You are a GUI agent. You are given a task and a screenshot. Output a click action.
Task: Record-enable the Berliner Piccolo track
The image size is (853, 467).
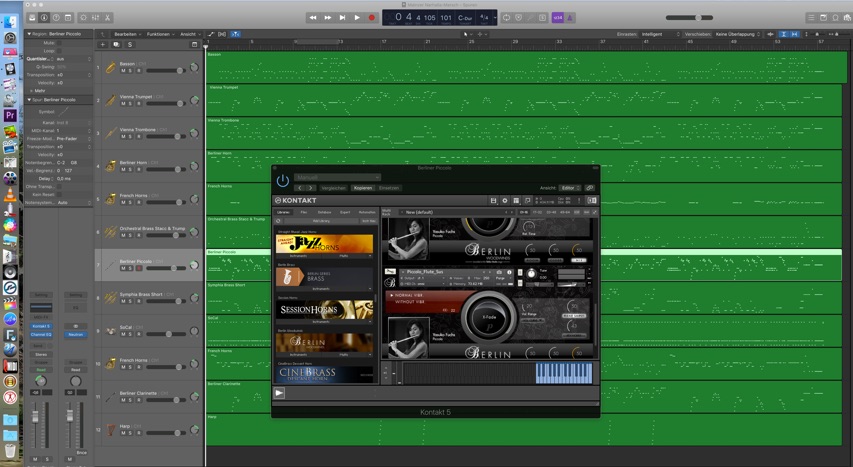coord(138,268)
